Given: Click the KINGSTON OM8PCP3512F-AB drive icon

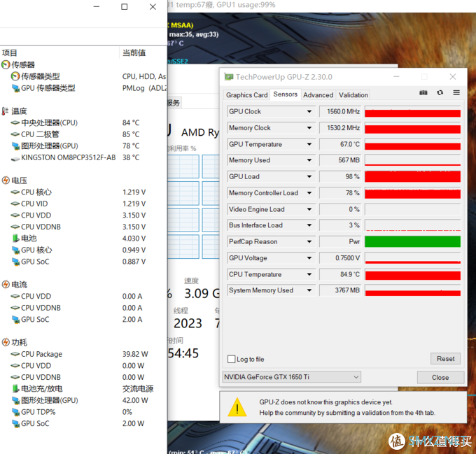Looking at the screenshot, I should 15,158.
